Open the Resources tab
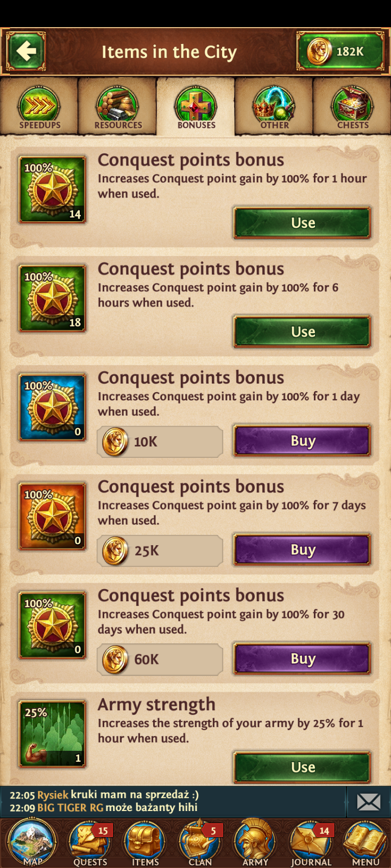This screenshot has height=868, width=391. coord(118,107)
